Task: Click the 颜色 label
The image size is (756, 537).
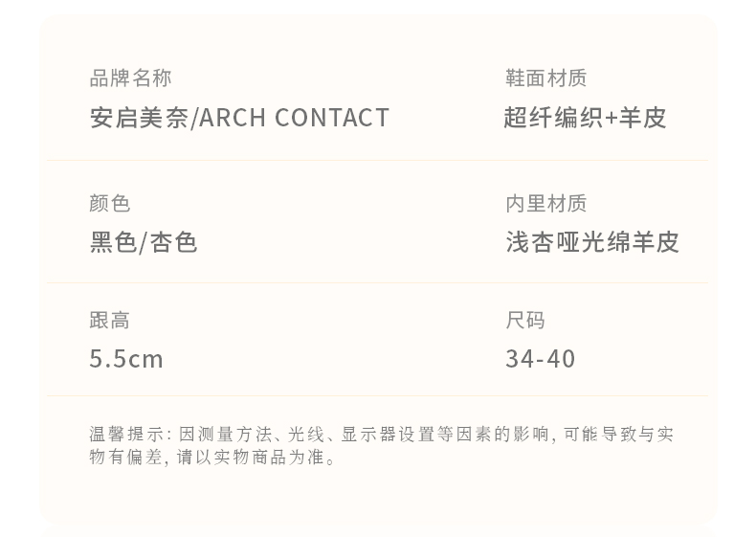Action: tap(109, 203)
